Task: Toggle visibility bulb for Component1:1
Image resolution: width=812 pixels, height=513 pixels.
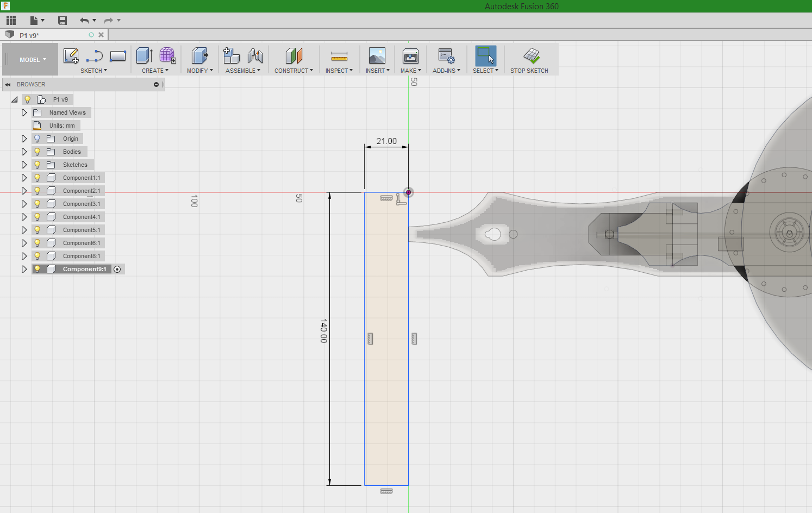Action: point(38,178)
